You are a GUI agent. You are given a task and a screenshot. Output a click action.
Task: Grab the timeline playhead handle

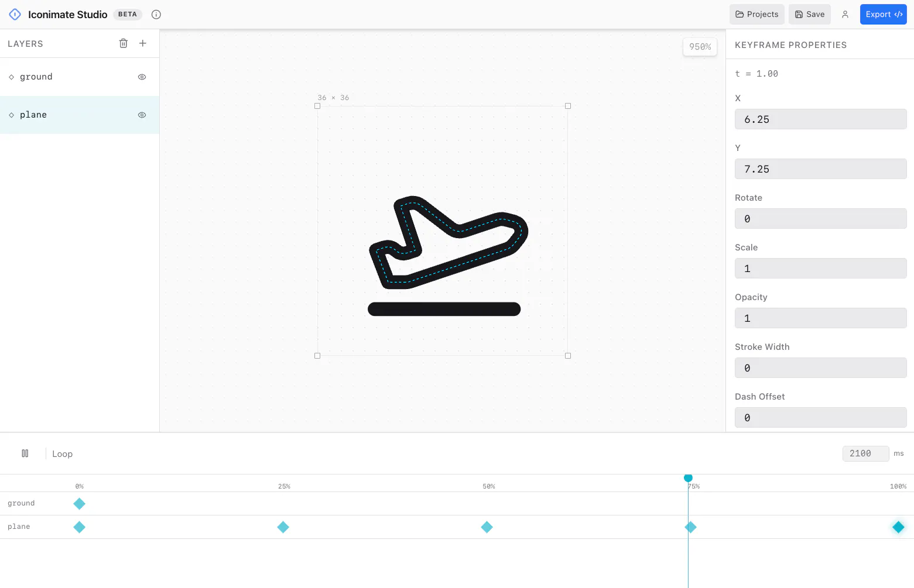(689, 478)
